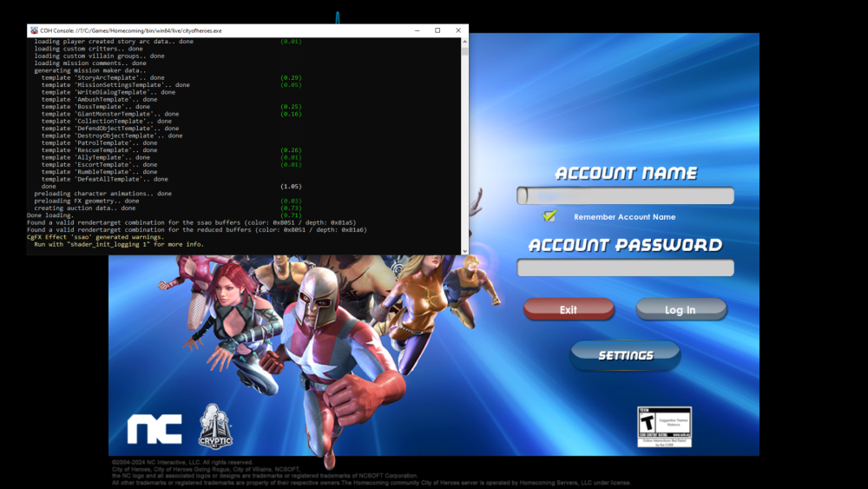Open the Settings menu button
The image size is (868, 489).
(625, 355)
